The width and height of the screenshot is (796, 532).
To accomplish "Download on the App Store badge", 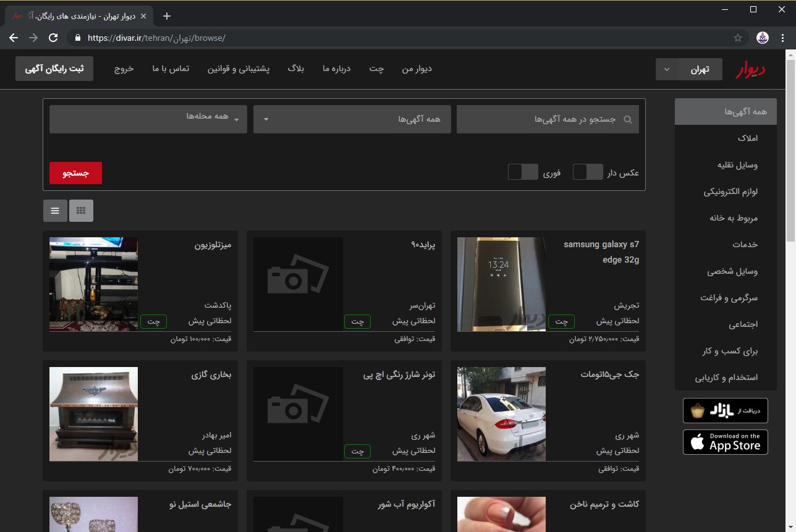I will [x=726, y=442].
